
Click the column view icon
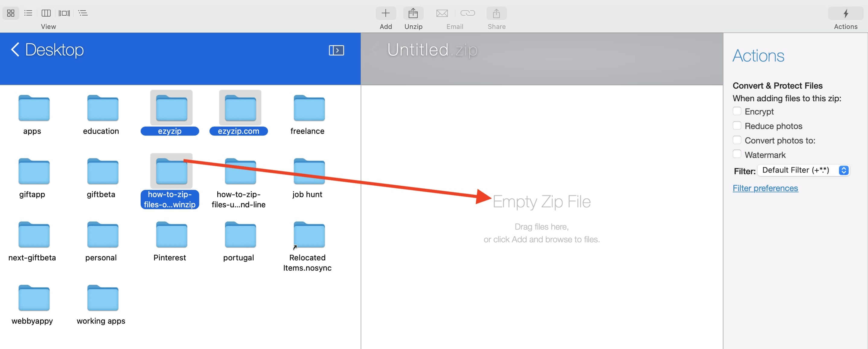(45, 12)
